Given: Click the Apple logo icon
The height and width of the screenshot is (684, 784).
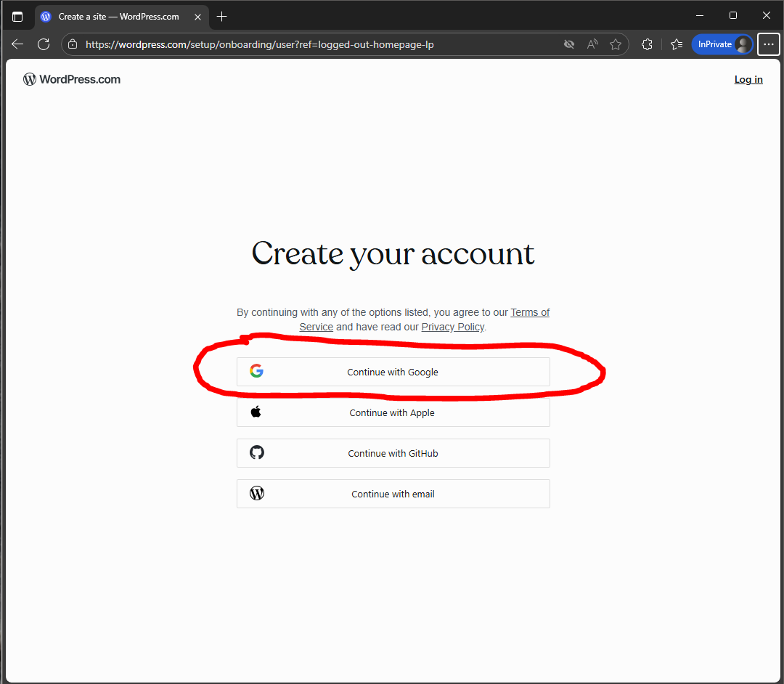Looking at the screenshot, I should pos(256,412).
